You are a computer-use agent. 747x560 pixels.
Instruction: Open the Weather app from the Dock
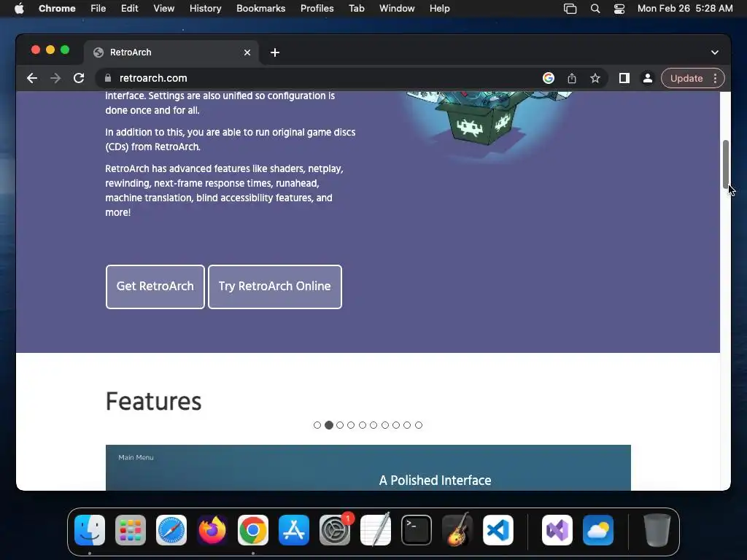598,530
